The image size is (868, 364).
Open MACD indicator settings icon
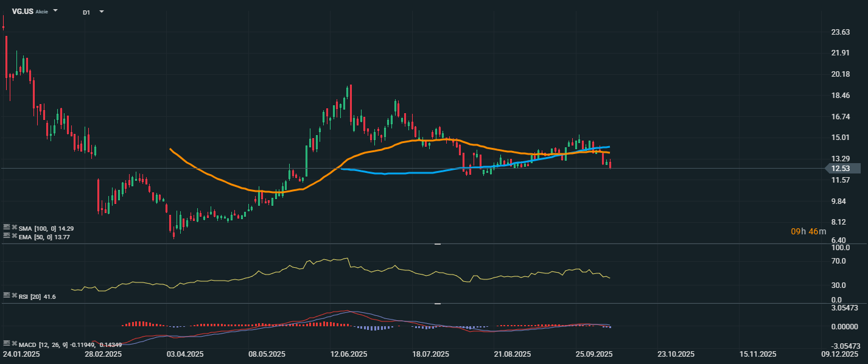pos(7,343)
